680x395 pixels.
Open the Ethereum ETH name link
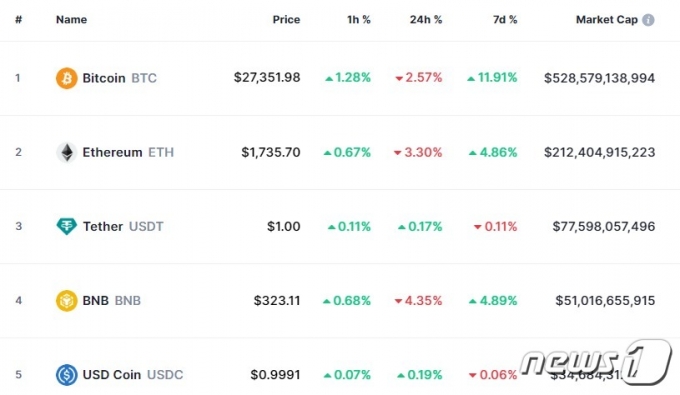point(128,152)
